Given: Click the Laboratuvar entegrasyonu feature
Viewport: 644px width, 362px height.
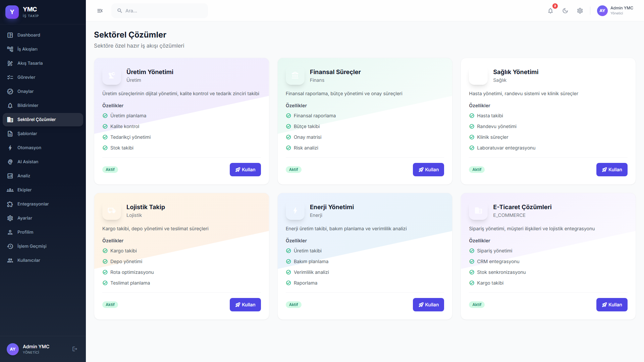Looking at the screenshot, I should (506, 148).
